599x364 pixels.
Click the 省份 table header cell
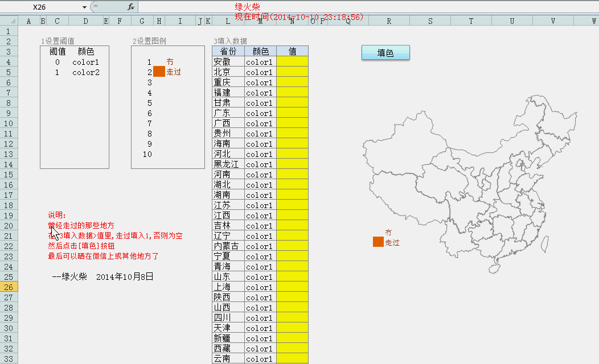pos(228,51)
